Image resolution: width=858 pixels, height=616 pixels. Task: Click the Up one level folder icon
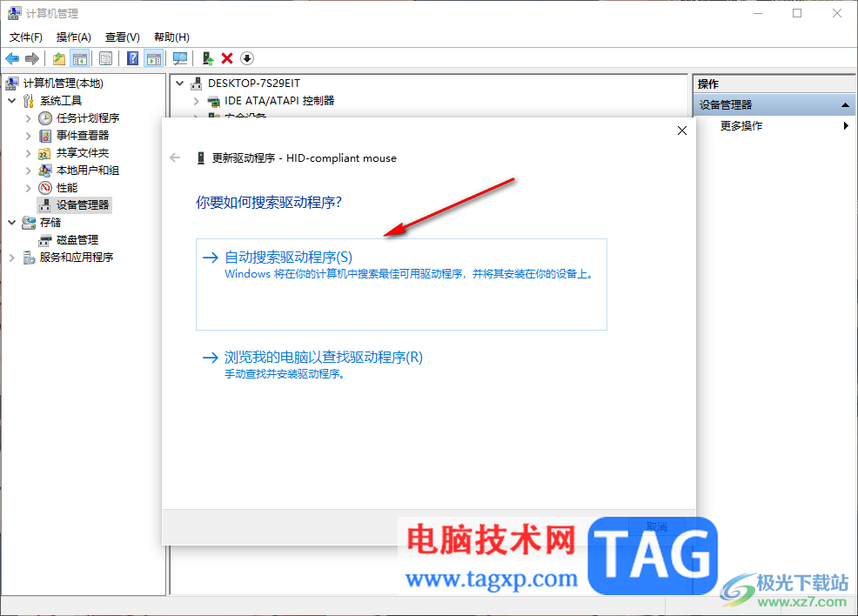coord(59,58)
